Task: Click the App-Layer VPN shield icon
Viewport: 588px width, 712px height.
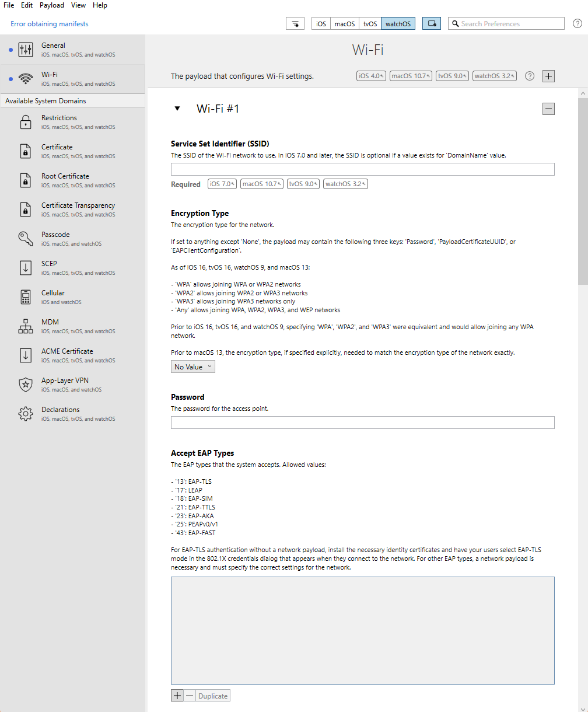Action: [26, 385]
